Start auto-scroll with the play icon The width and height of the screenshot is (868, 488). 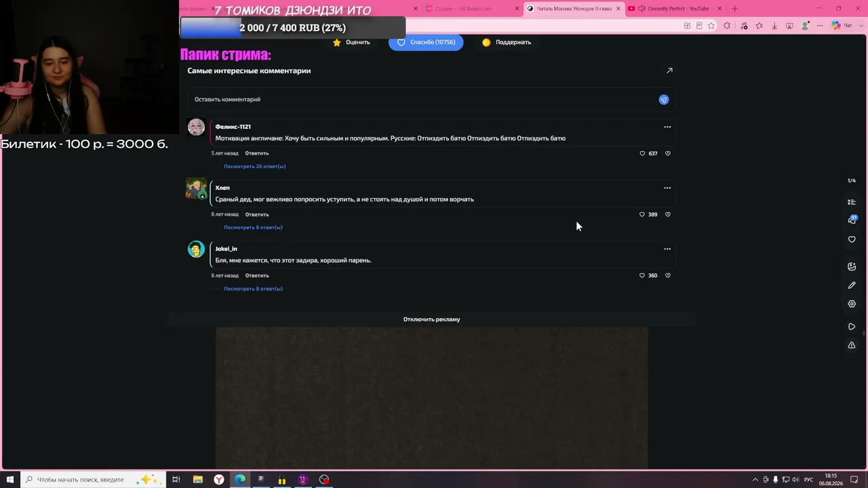[x=852, y=327]
